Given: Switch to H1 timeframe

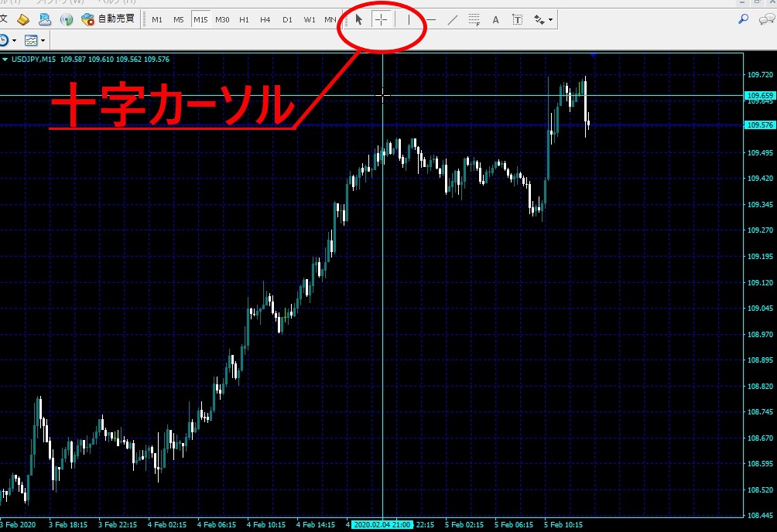Looking at the screenshot, I should click(244, 20).
